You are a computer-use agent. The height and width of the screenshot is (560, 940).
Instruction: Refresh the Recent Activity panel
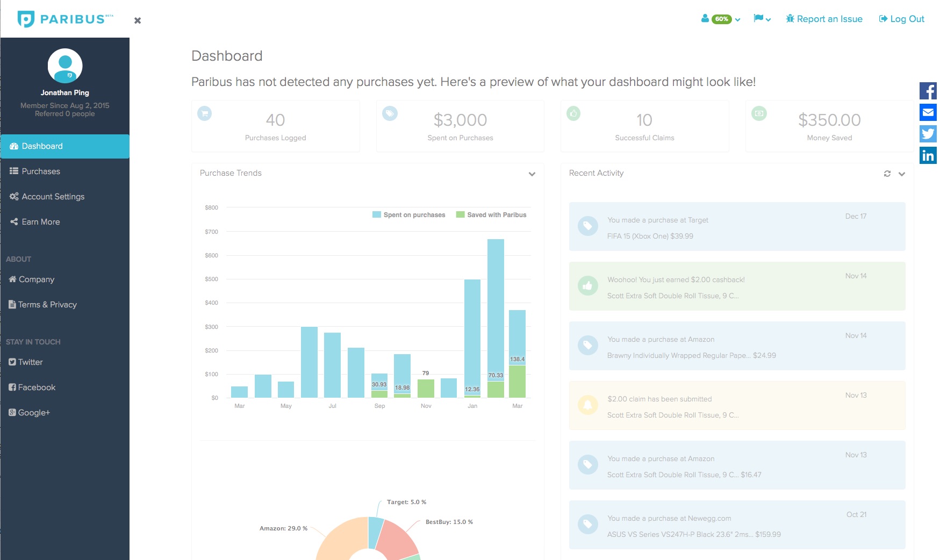pos(887,174)
